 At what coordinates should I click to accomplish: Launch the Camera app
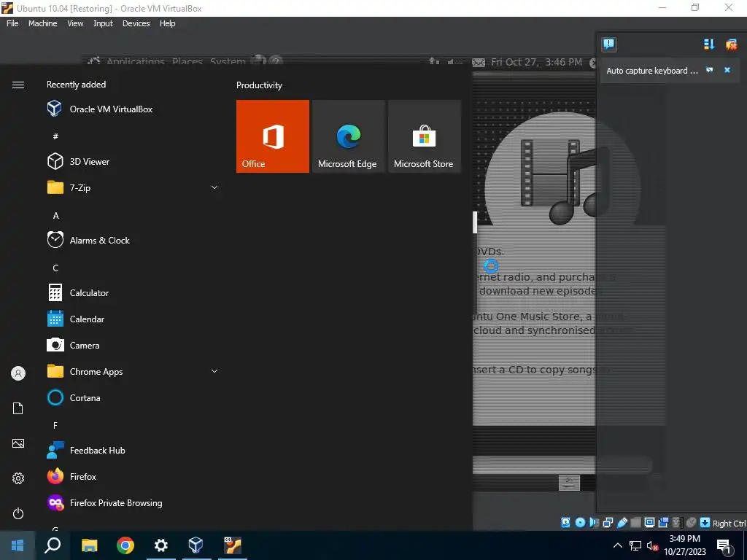point(131,345)
